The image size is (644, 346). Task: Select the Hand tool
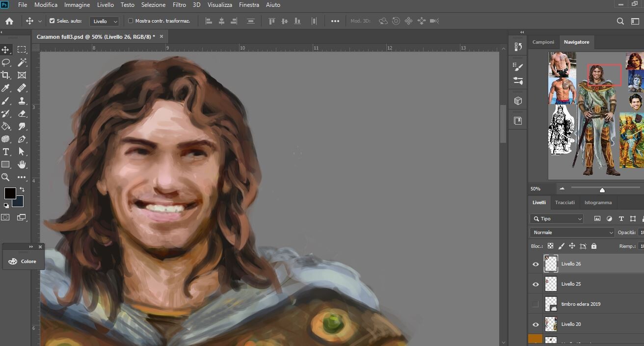22,164
